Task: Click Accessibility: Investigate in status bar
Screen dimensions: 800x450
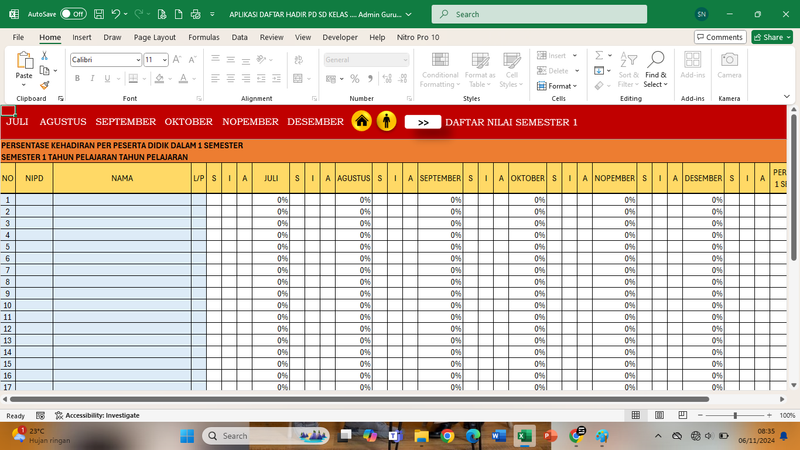Action: (97, 415)
